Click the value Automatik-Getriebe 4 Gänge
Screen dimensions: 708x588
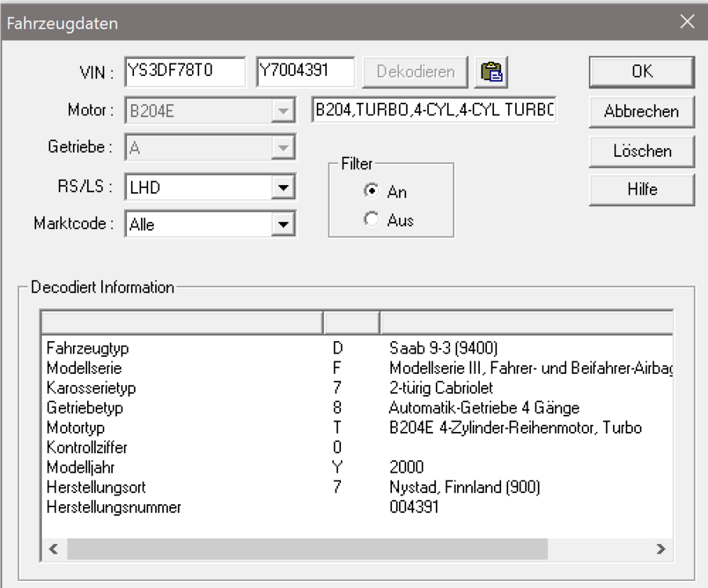click(x=484, y=408)
